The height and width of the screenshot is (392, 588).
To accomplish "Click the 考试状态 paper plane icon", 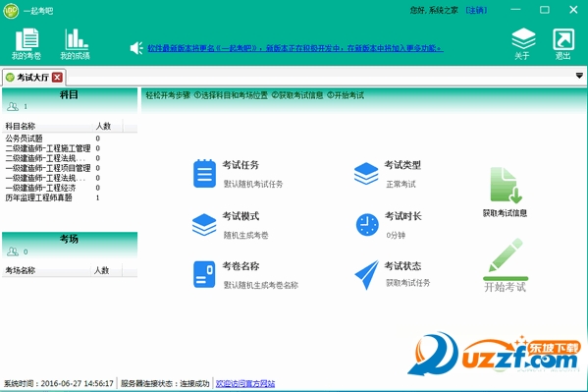I will [367, 274].
